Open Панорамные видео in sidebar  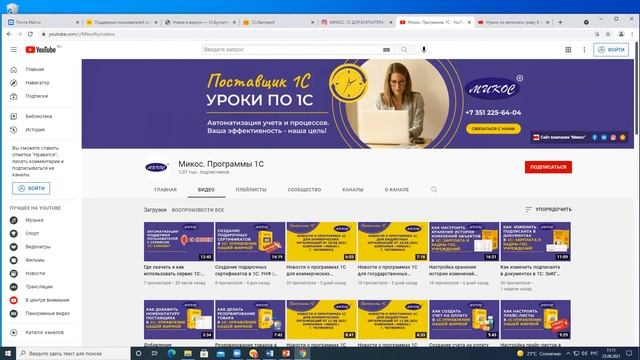[x=47, y=313]
